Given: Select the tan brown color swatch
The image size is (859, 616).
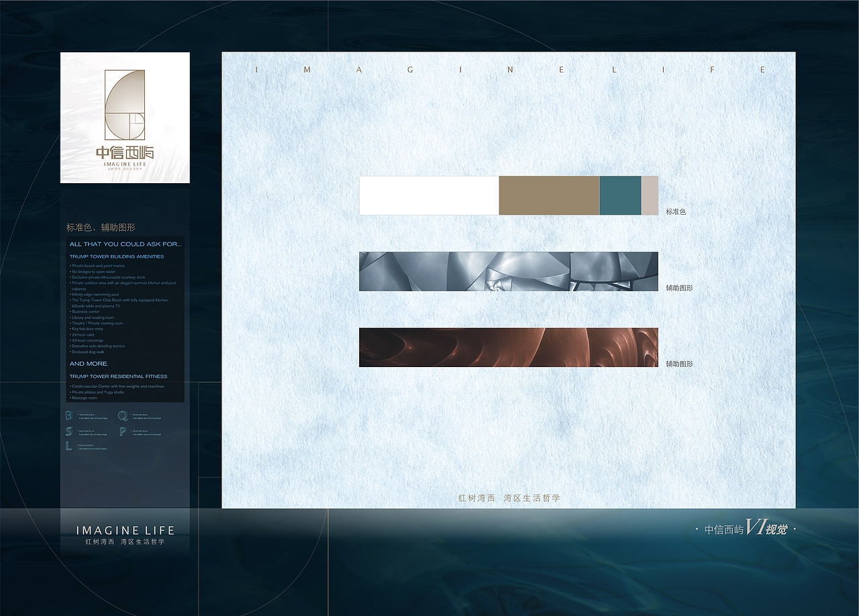Looking at the screenshot, I should pyautogui.click(x=549, y=195).
